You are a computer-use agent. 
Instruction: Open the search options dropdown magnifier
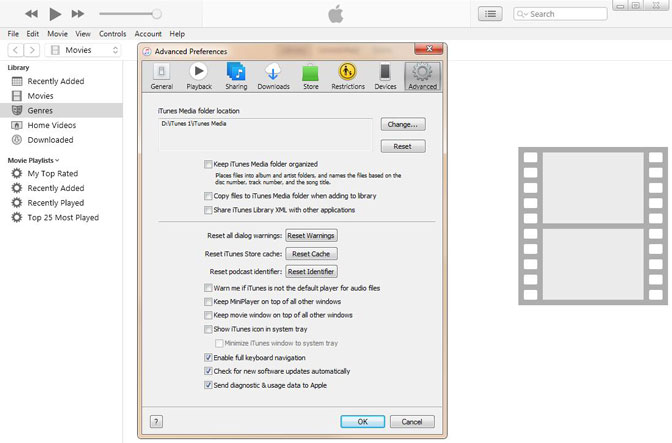coord(522,14)
